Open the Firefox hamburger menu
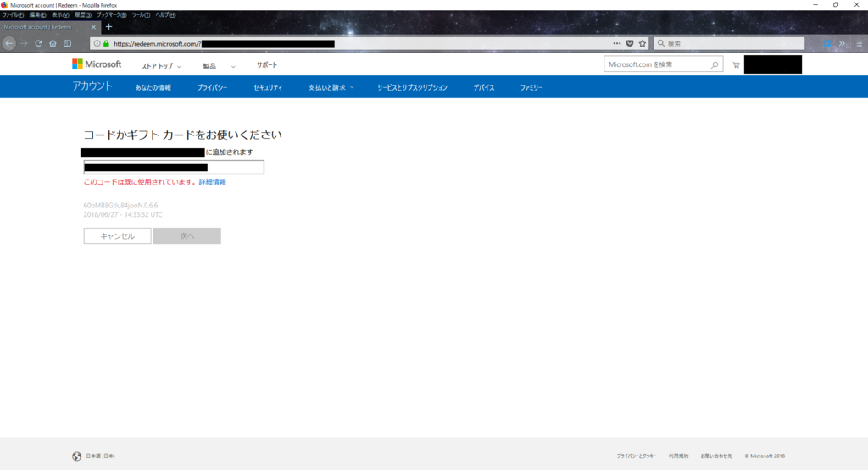The image size is (868, 470). (860, 43)
